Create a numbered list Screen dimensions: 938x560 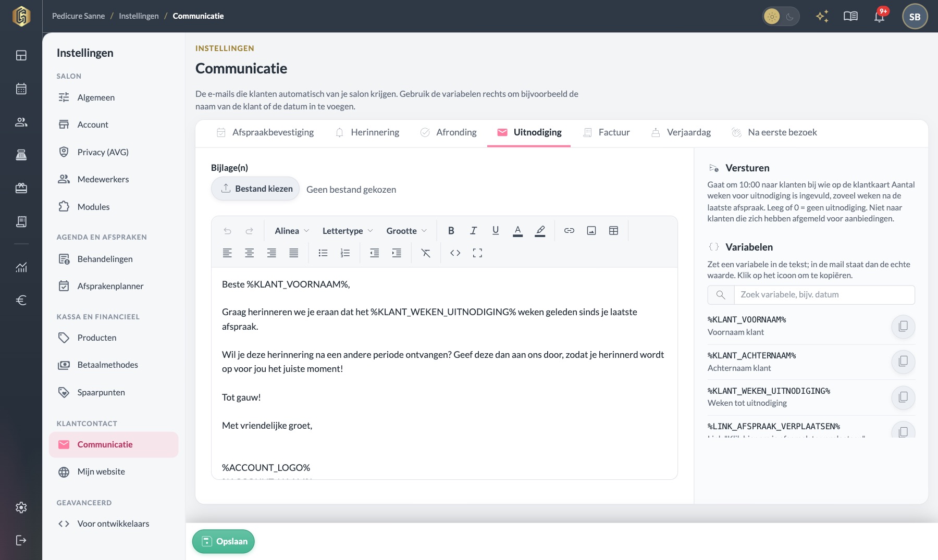(x=345, y=253)
